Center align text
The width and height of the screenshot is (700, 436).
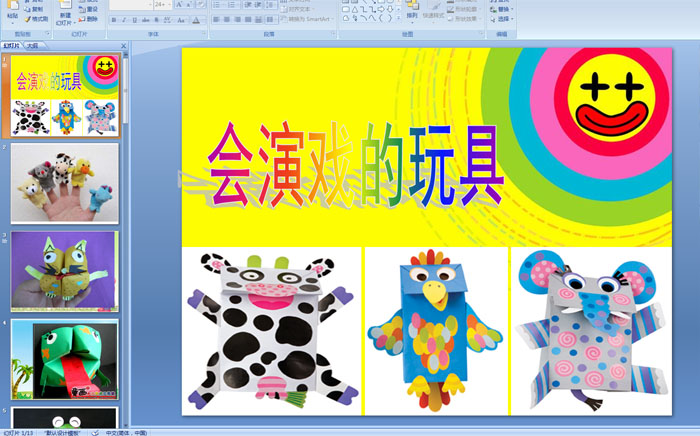pos(227,20)
